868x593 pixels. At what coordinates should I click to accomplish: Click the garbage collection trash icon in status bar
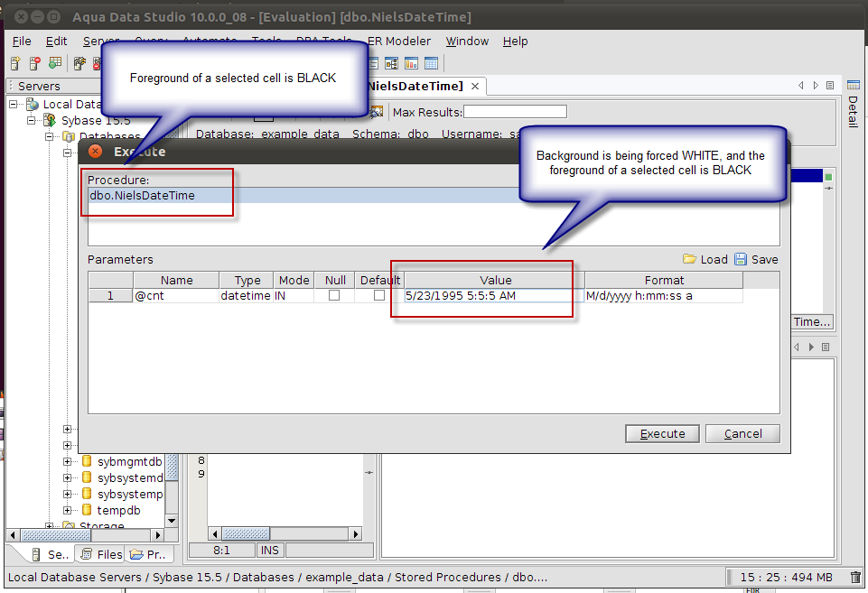pos(855,577)
